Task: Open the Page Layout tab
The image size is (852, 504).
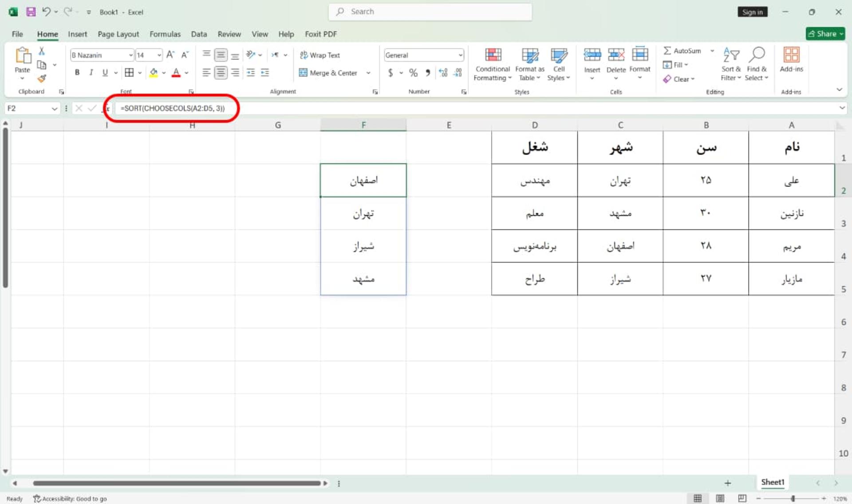Action: click(118, 34)
